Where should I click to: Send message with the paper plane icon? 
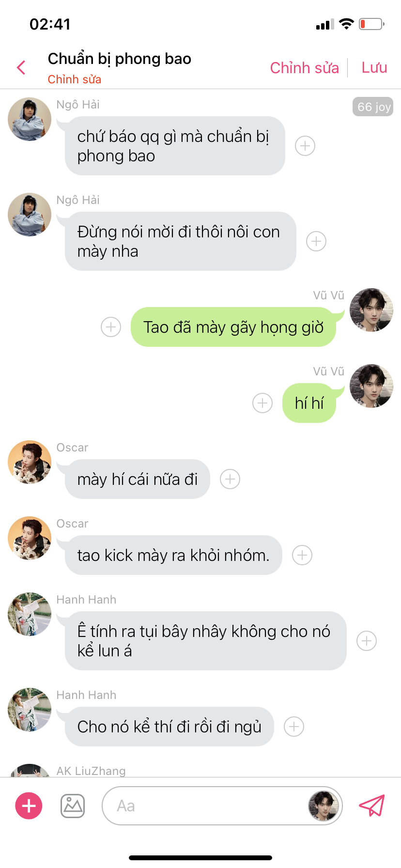coord(371,806)
